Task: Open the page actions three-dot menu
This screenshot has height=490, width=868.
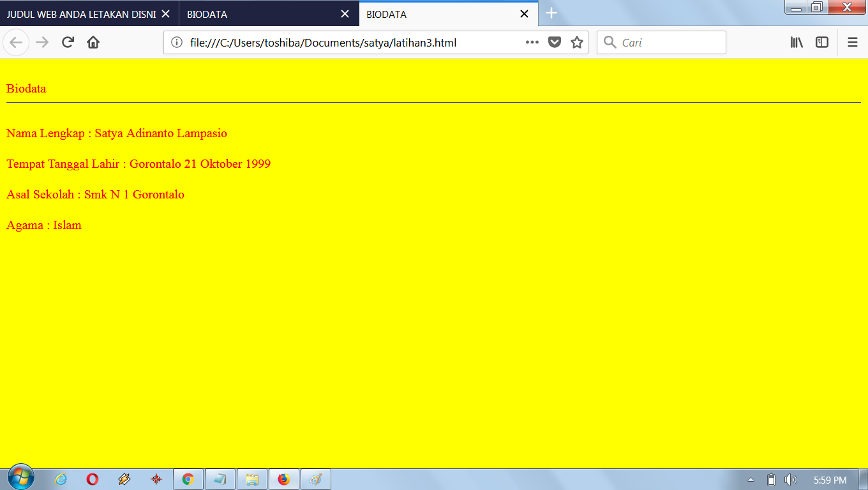Action: (532, 43)
